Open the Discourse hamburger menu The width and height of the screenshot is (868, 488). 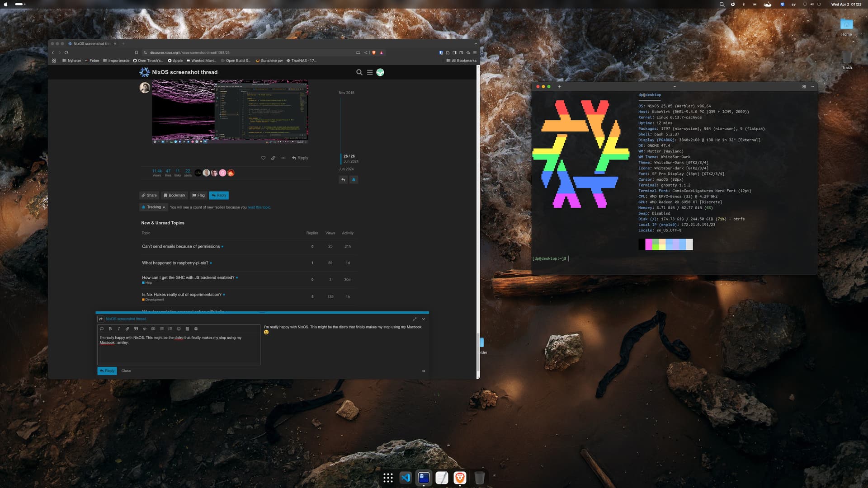pos(369,72)
